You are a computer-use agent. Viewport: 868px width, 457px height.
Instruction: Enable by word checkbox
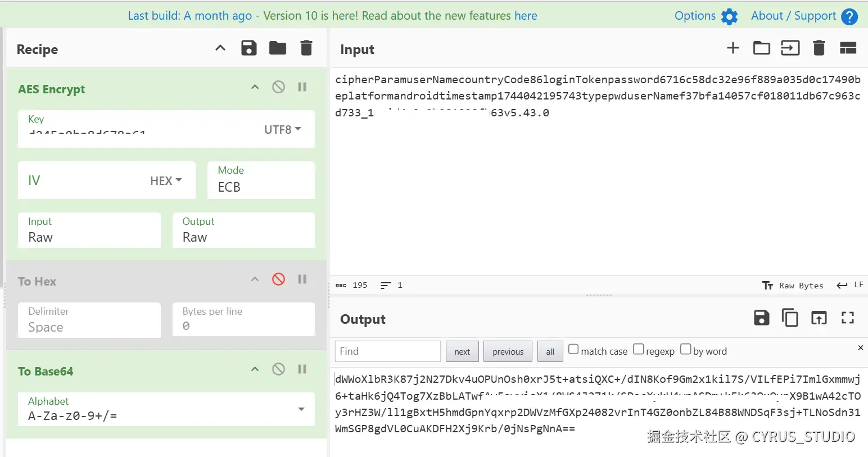click(686, 349)
